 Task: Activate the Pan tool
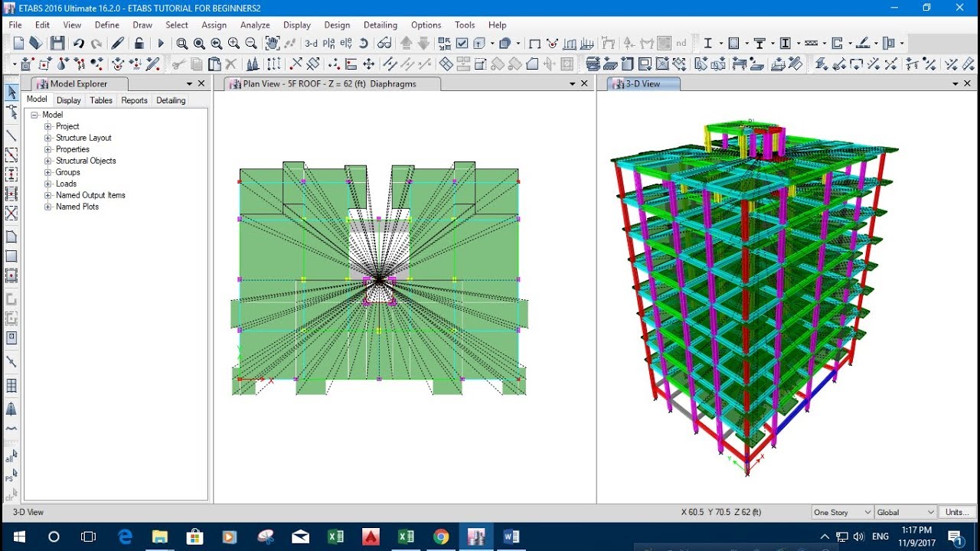[x=273, y=43]
